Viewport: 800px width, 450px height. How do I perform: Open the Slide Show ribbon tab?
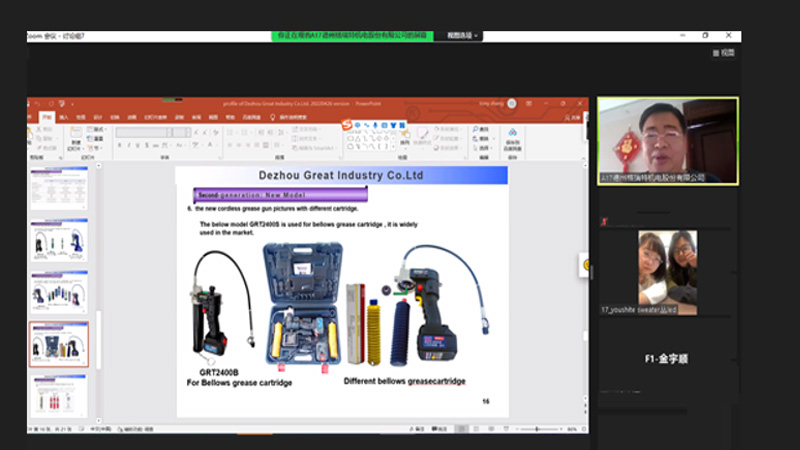[156, 117]
